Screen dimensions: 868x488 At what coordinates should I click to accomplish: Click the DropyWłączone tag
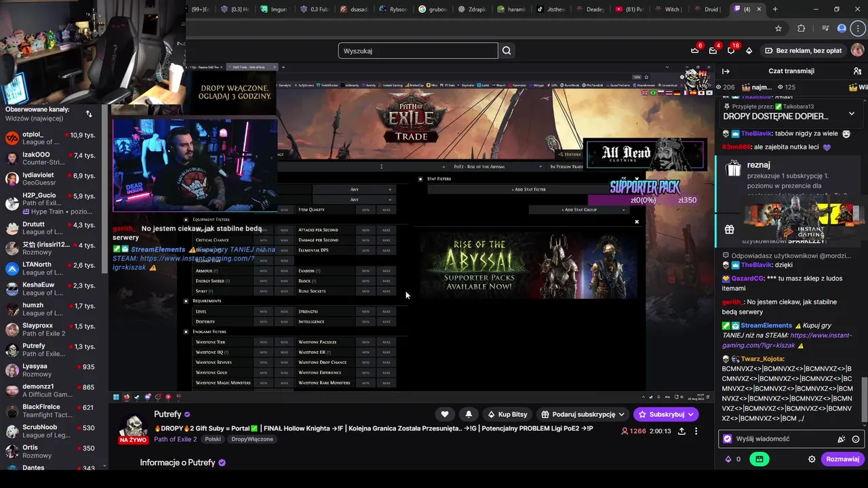[x=252, y=439]
